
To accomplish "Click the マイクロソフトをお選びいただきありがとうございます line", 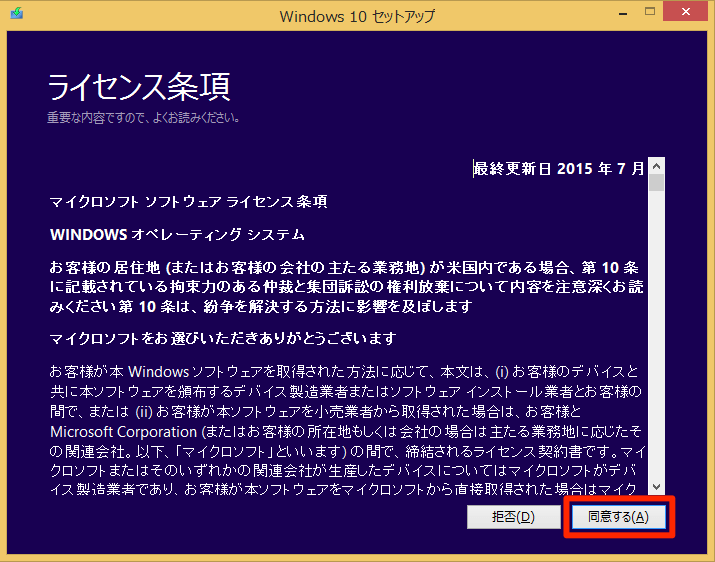I will (223, 338).
